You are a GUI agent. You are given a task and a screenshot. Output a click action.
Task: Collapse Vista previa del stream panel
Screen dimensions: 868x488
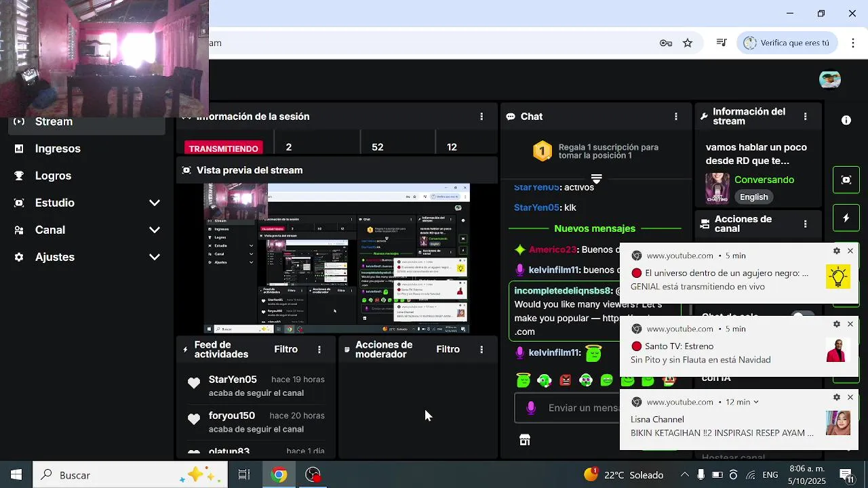click(186, 170)
